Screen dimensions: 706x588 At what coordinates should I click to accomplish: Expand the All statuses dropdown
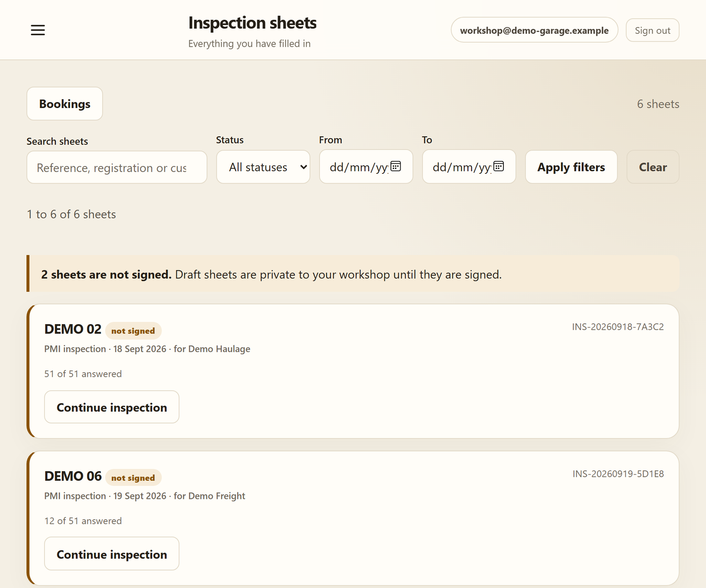point(263,167)
